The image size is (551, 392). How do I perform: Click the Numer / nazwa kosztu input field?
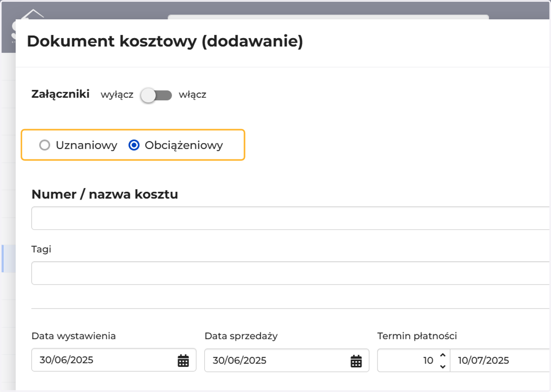pos(291,218)
